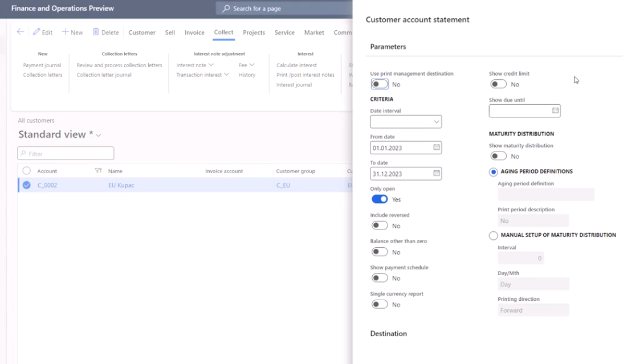Open the Customer tab
Image resolution: width=623 pixels, height=364 pixels.
tap(142, 32)
